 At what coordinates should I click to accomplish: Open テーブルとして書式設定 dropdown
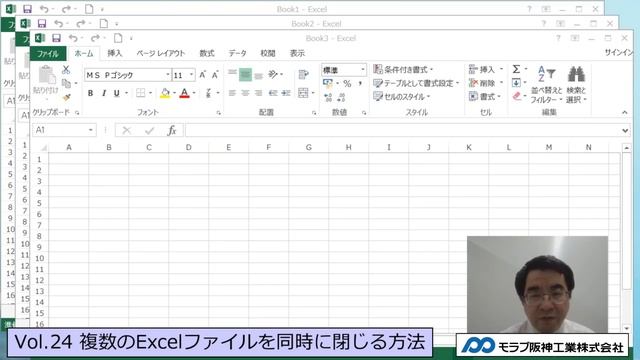(x=416, y=83)
